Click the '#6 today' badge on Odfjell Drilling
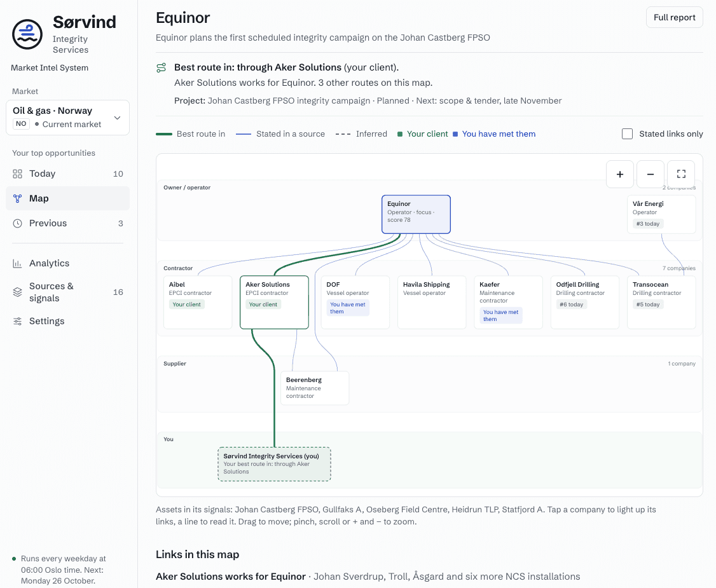716x588 pixels. click(x=571, y=304)
